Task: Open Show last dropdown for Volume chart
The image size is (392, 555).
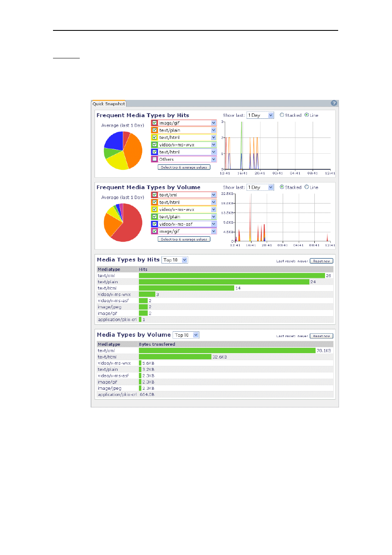Action: (x=260, y=187)
